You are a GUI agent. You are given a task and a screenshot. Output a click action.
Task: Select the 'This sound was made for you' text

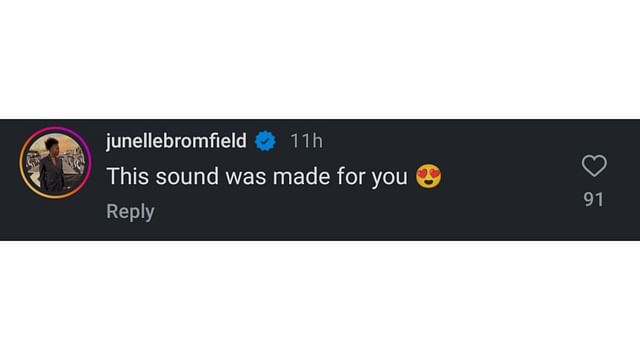(x=257, y=177)
